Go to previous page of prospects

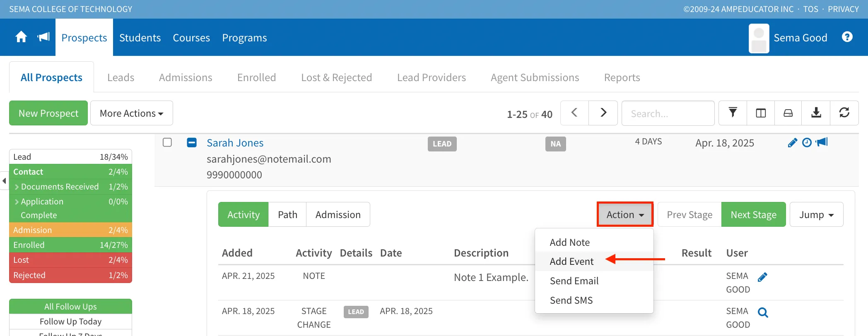(574, 113)
